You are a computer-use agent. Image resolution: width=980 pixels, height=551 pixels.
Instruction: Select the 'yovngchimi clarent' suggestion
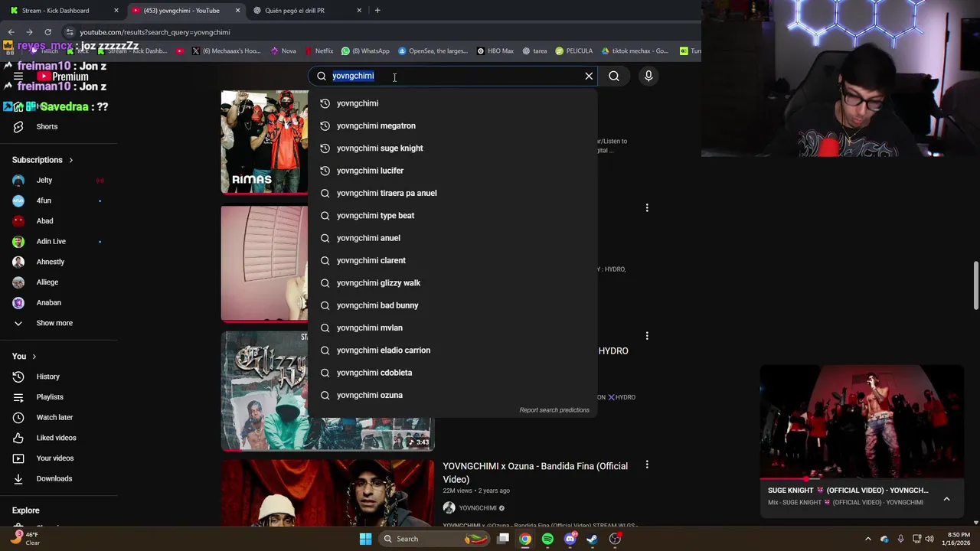(452, 260)
